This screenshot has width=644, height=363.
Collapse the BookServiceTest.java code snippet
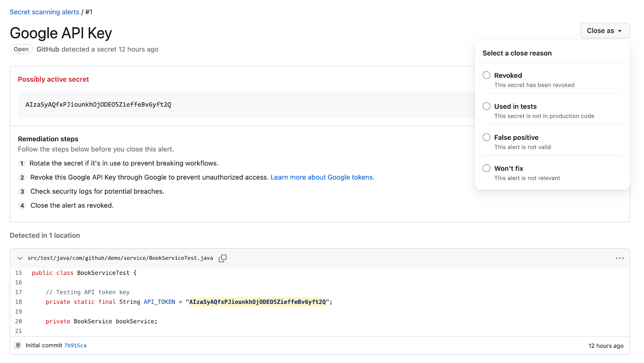tap(20, 258)
